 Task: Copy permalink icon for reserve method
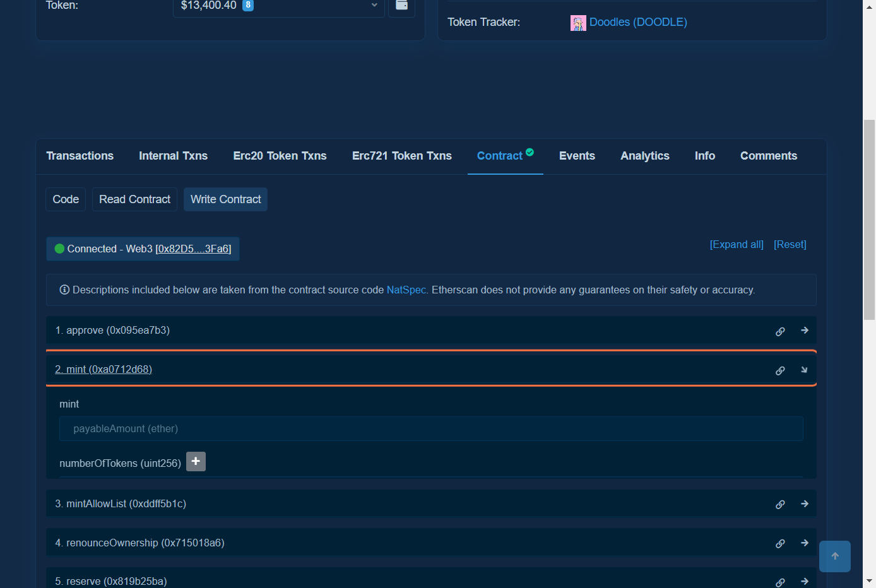tap(780, 582)
